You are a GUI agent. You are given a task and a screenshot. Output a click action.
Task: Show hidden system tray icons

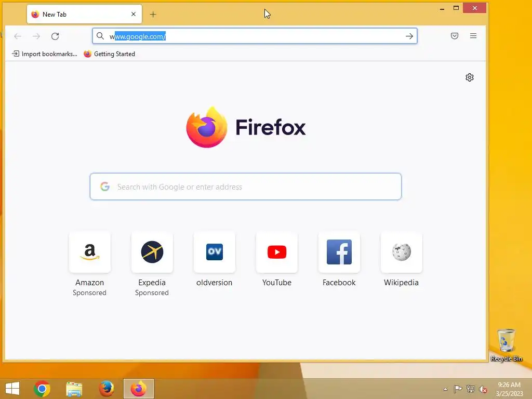coord(445,389)
